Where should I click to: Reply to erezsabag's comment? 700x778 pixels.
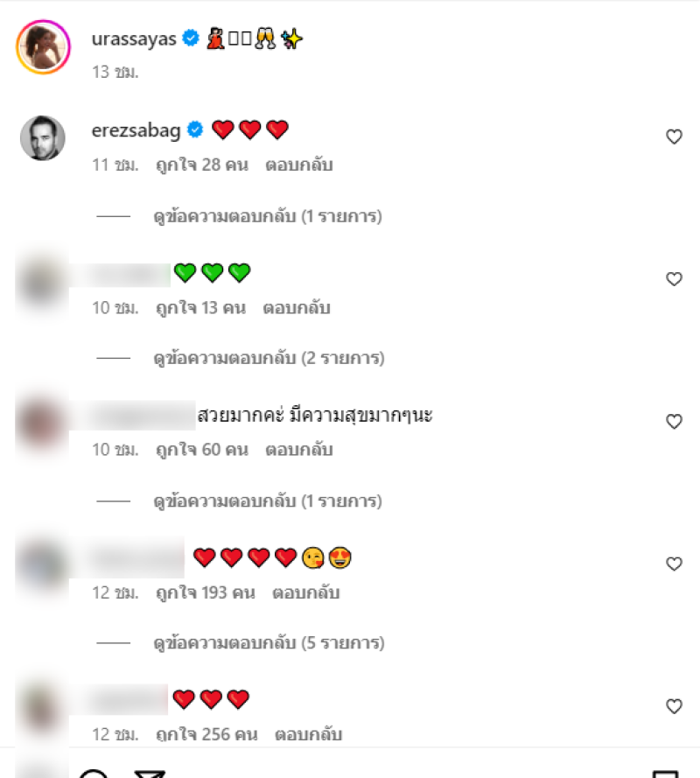click(298, 165)
